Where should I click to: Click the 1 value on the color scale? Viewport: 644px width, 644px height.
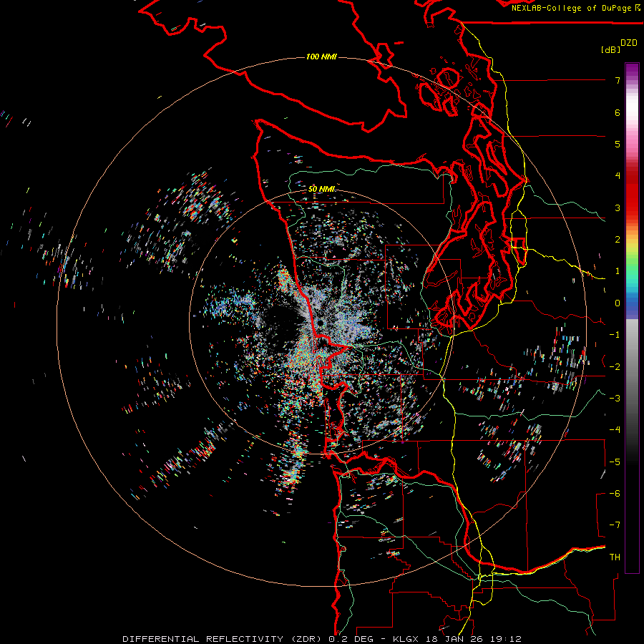(618, 271)
